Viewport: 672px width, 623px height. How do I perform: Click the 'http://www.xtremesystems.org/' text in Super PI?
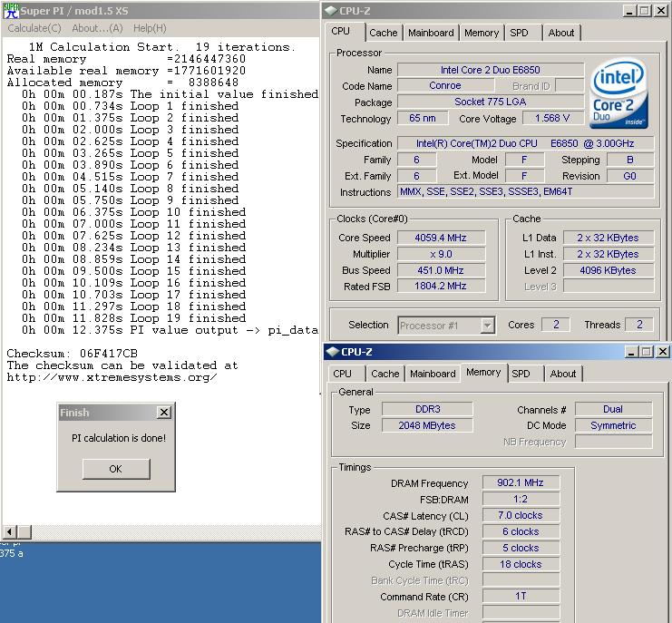[112, 377]
